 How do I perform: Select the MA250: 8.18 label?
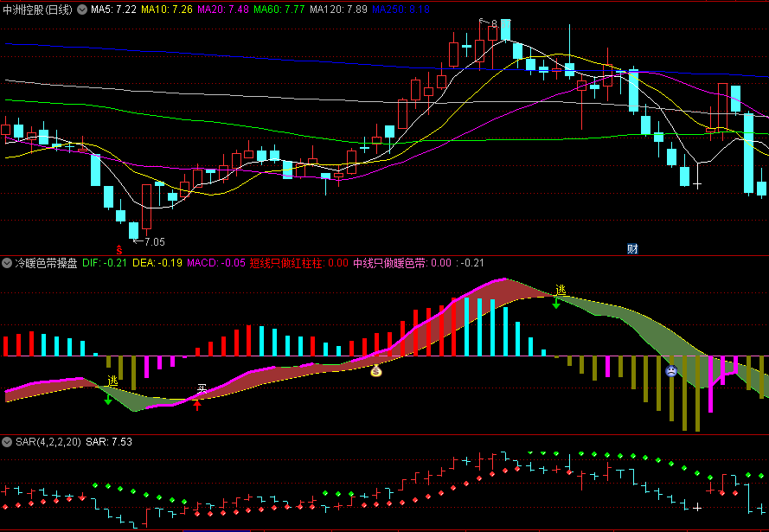[401, 10]
